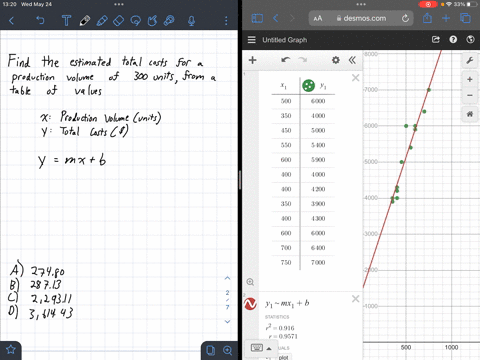Select the table cell with value 750
Image resolution: width=480 pixels, height=360 pixels.
tap(286, 262)
